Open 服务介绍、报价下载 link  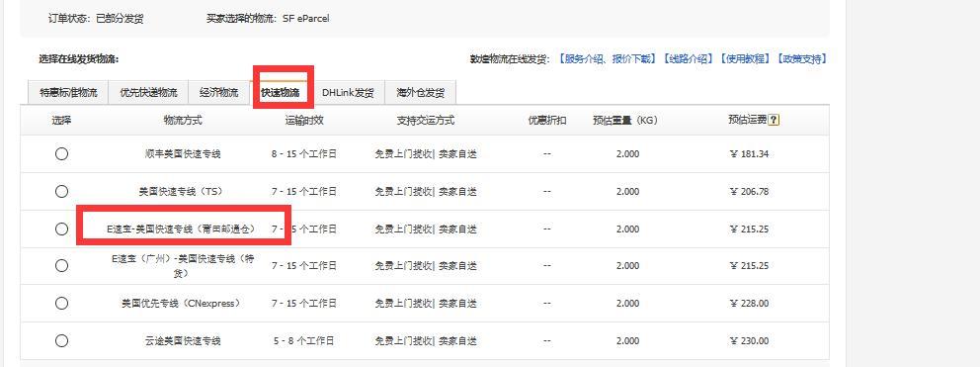607,59
